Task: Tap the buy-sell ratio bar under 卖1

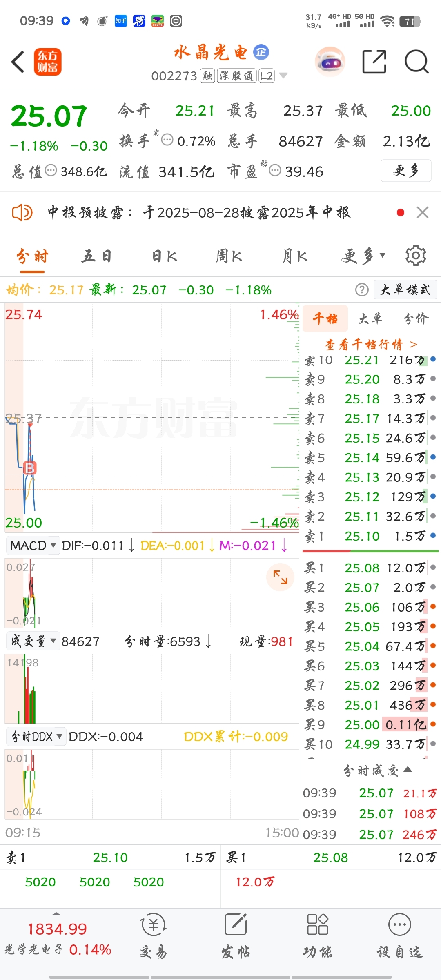Action: [x=370, y=551]
